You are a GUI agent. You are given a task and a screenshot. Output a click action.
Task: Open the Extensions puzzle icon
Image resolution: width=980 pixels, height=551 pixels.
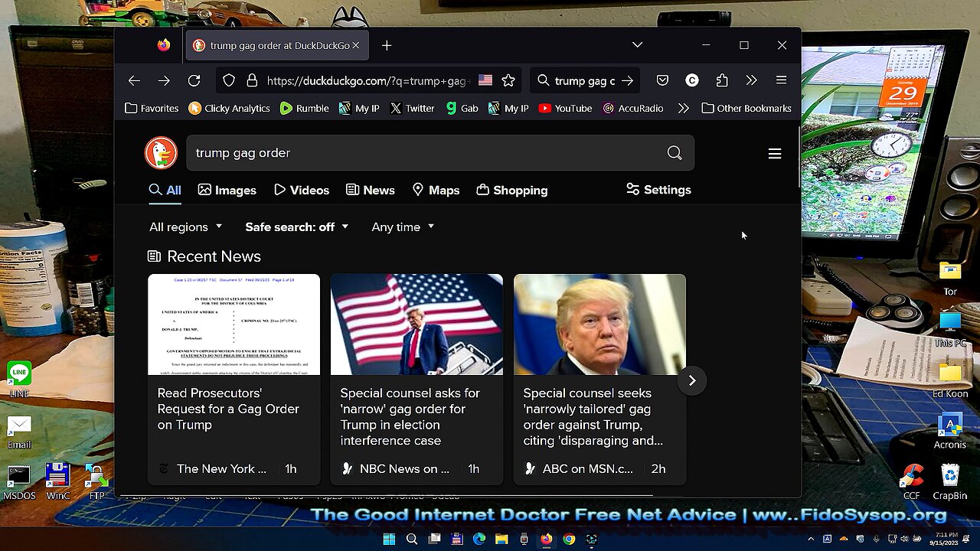click(x=722, y=80)
